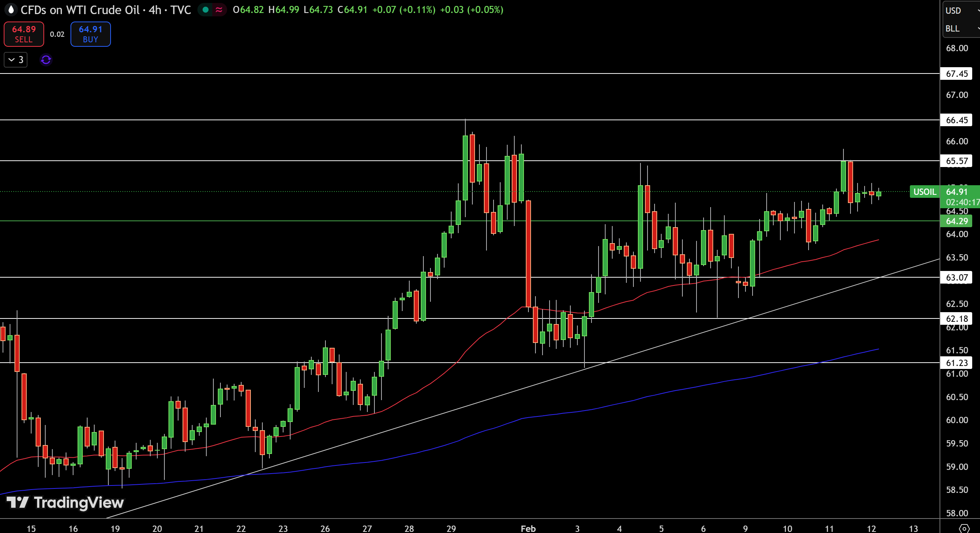Click the USOIL current price label
980x533 pixels.
[924, 192]
